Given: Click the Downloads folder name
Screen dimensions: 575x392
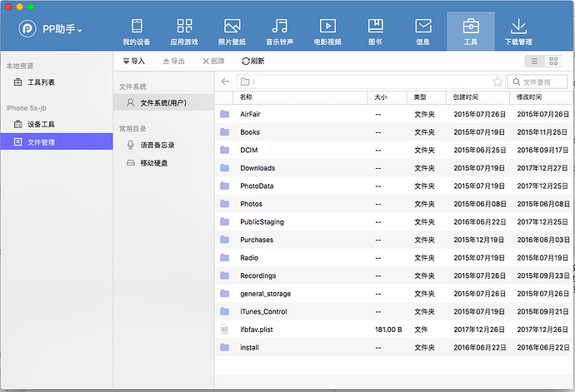Looking at the screenshot, I should point(257,168).
